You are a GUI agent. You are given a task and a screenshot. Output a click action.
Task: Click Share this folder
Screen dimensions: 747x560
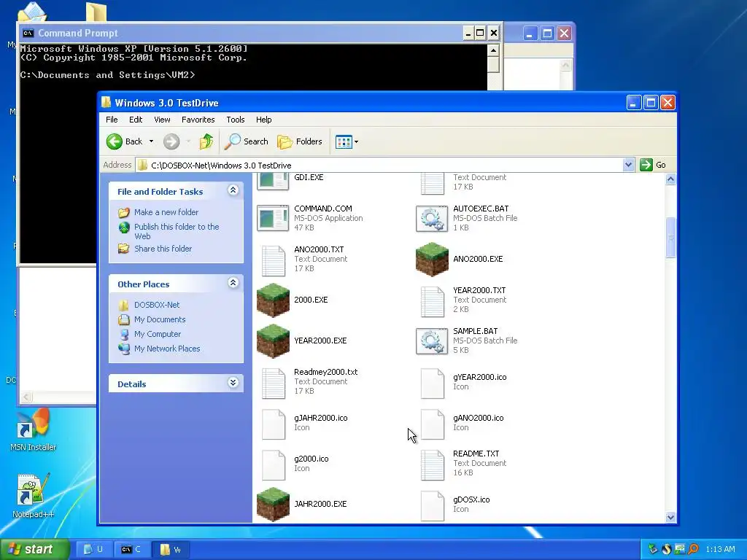click(x=163, y=249)
